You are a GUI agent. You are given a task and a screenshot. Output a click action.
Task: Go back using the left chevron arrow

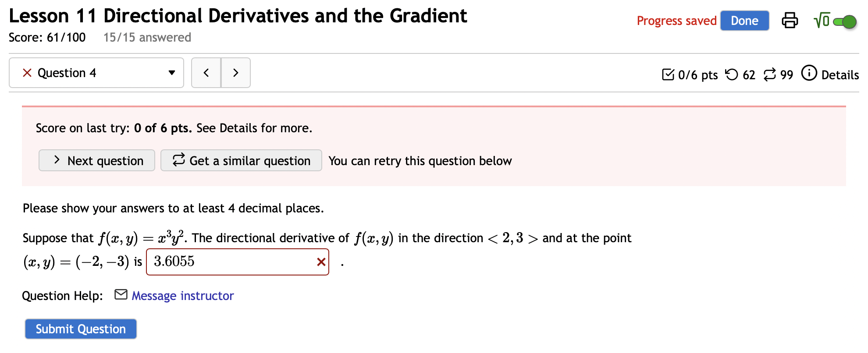(x=206, y=73)
